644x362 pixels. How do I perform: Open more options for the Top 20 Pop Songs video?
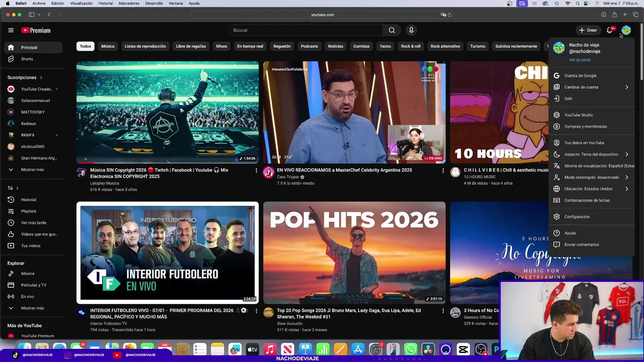(x=443, y=311)
